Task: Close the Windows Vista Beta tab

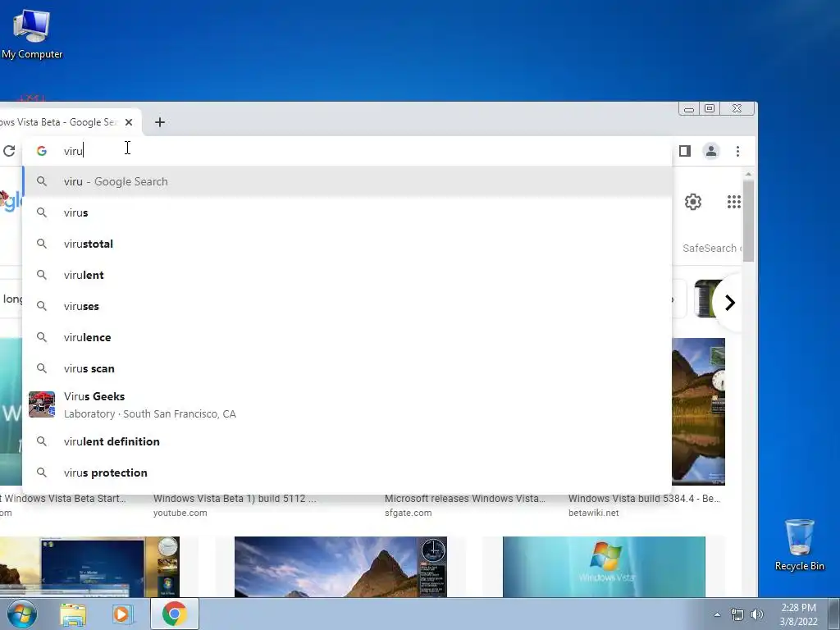Action: (x=129, y=122)
